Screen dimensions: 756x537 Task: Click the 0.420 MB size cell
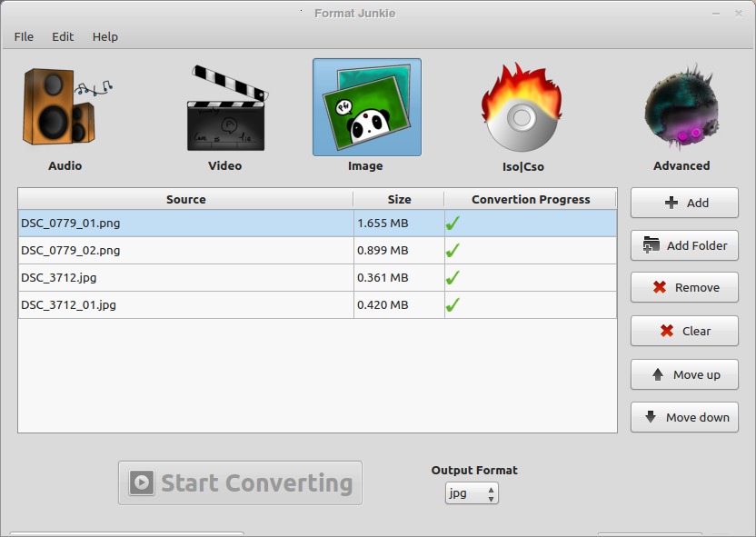[x=399, y=304]
